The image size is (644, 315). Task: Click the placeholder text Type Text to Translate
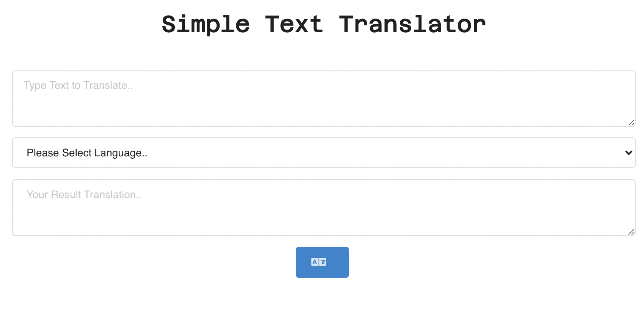coord(79,85)
